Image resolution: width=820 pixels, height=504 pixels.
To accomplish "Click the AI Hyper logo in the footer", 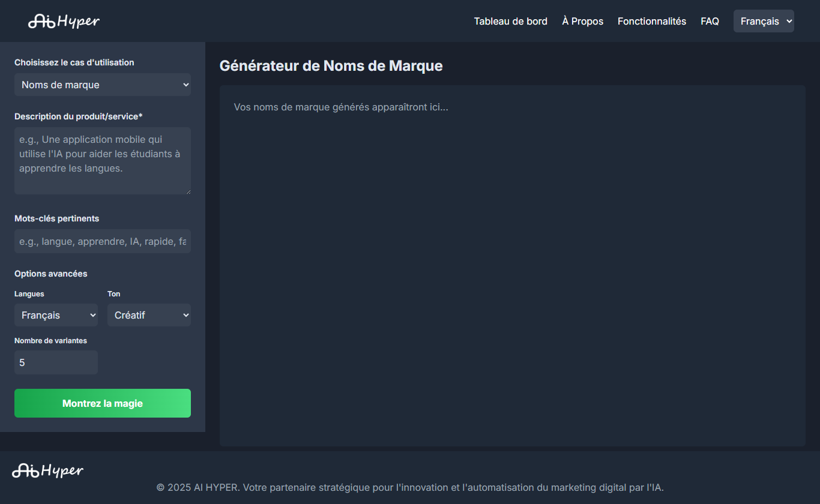I will coord(48,470).
